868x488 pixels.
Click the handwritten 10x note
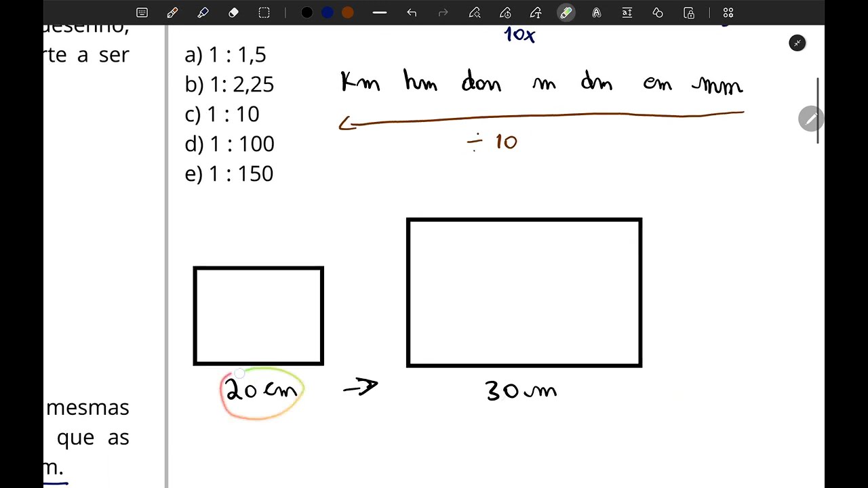519,35
